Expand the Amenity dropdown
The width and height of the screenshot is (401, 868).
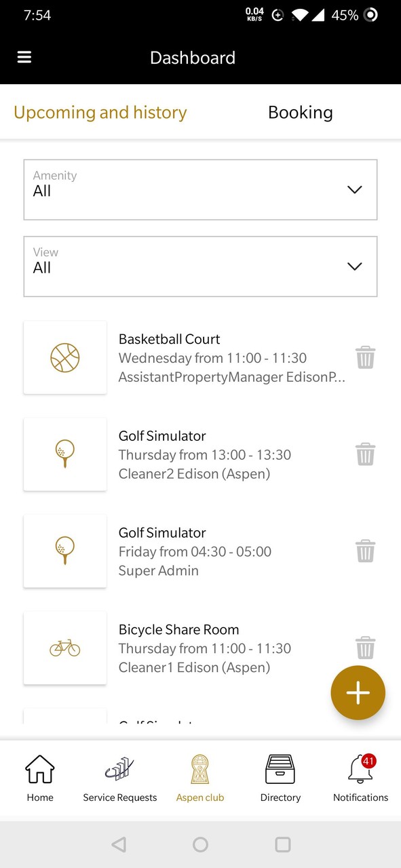[200, 190]
